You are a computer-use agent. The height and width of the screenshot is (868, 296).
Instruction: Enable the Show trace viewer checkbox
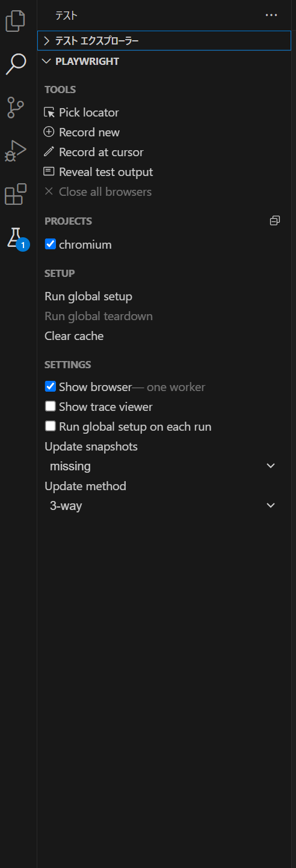pos(51,406)
